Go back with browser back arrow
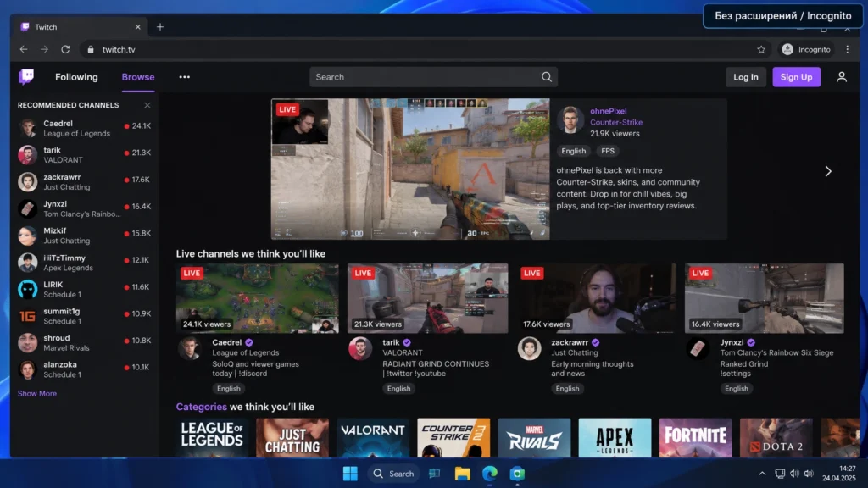This screenshot has height=488, width=868. (x=23, y=49)
